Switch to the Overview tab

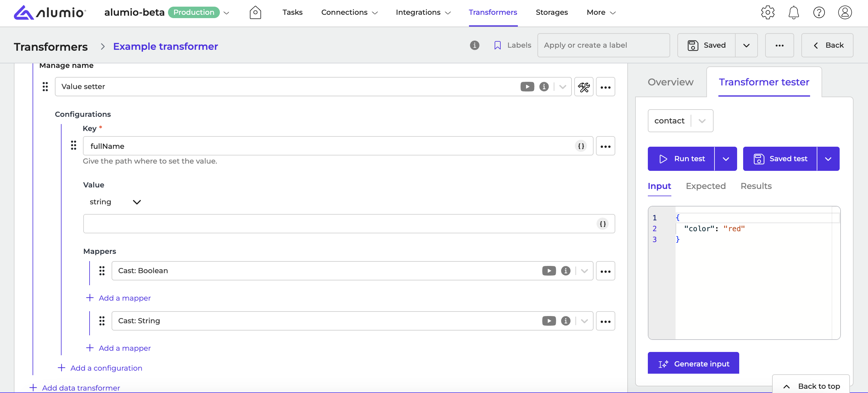(x=670, y=82)
